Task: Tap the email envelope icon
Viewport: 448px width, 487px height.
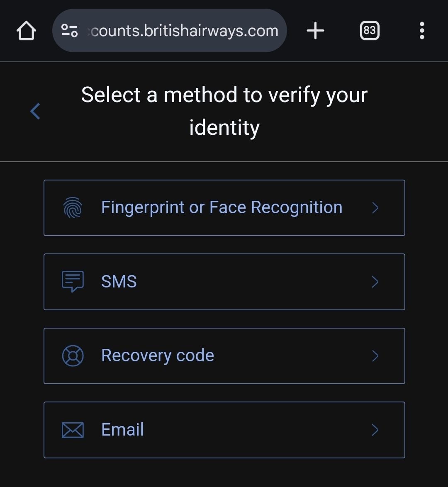Action: [73, 430]
